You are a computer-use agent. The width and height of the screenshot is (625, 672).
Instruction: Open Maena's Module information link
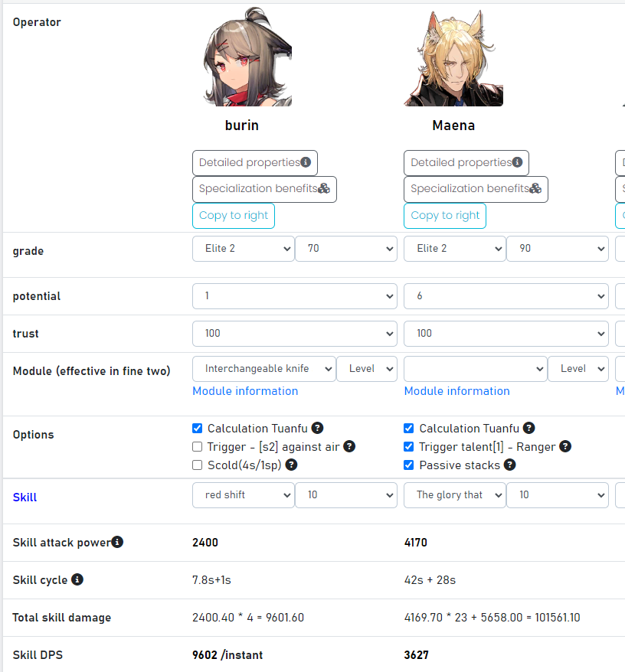pyautogui.click(x=456, y=391)
